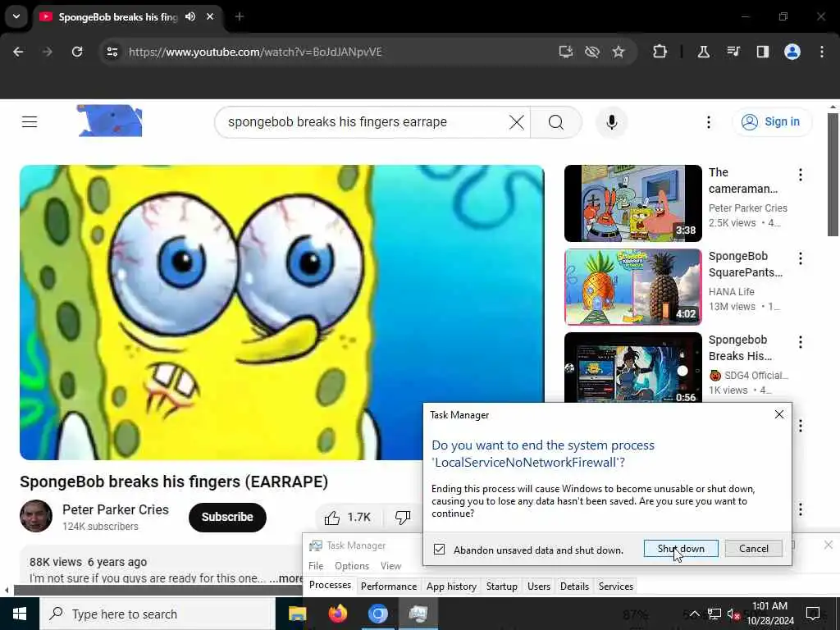Open the muted volume tray icon
Viewport: 840px width, 630px height.
[x=733, y=614]
